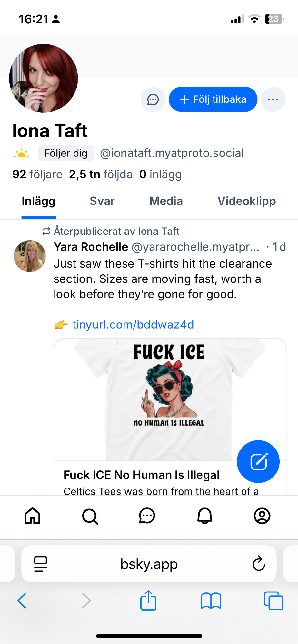The width and height of the screenshot is (298, 644).
Task: Select the Videoklipp tab
Action: tap(246, 201)
